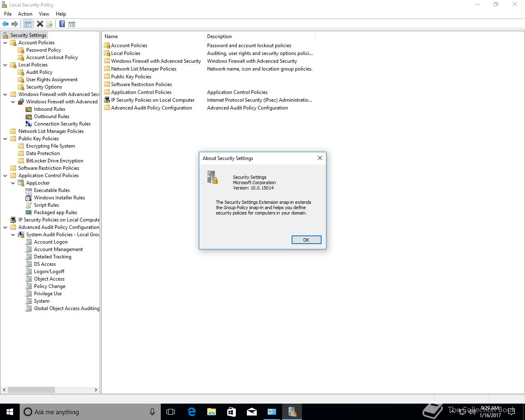The height and width of the screenshot is (420, 525).
Task: Click the Description column header
Action: tap(260, 37)
